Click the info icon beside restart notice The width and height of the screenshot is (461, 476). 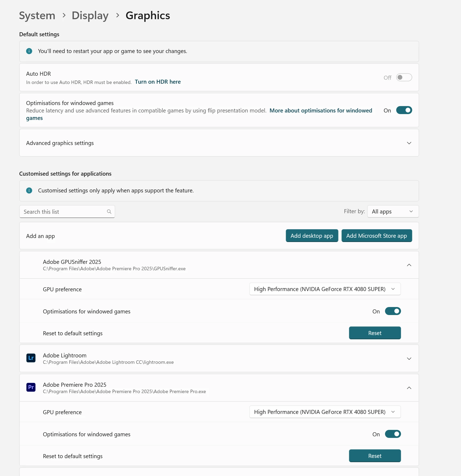tap(29, 51)
